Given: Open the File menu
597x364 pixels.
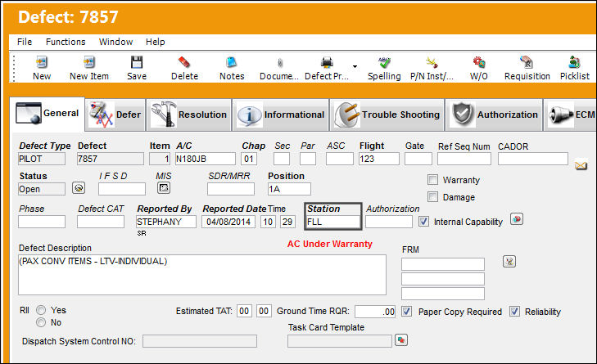Looking at the screenshot, I should tap(25, 42).
